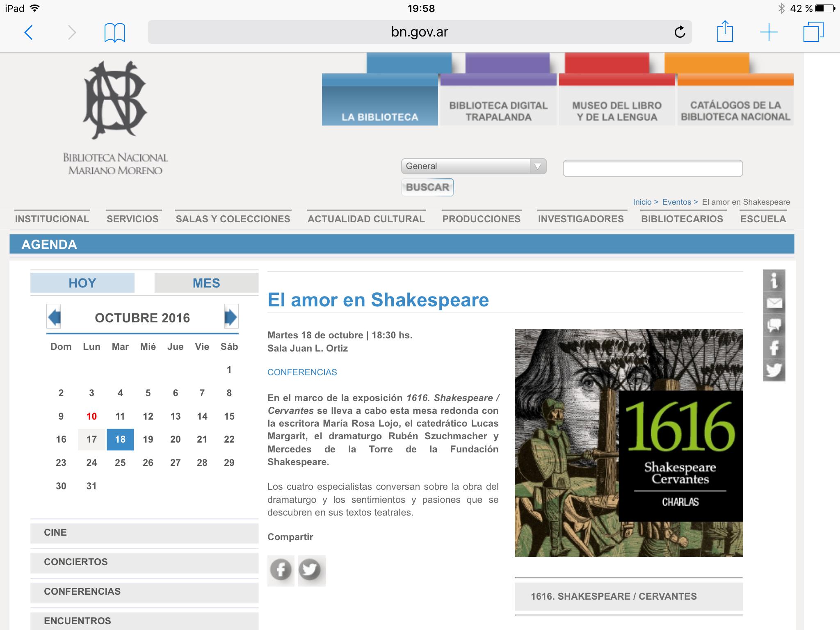The height and width of the screenshot is (630, 840).
Task: Share on Facebook under Compartir
Action: 281,571
